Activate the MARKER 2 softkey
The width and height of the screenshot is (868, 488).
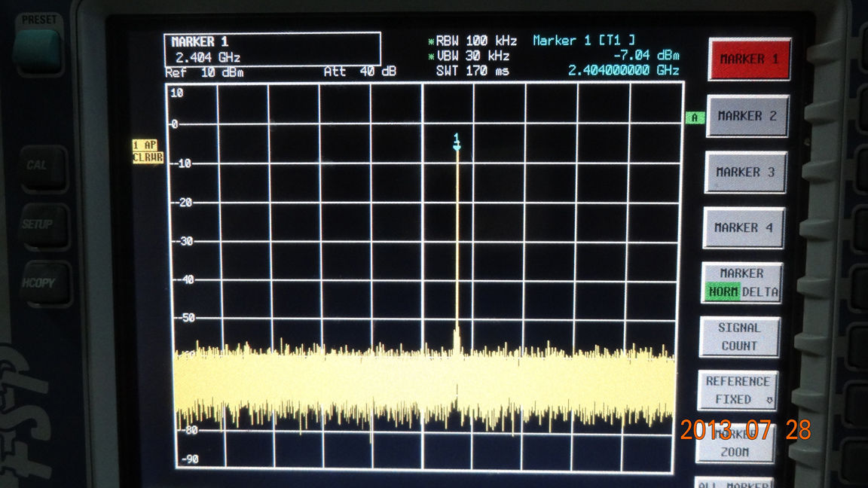click(x=747, y=116)
